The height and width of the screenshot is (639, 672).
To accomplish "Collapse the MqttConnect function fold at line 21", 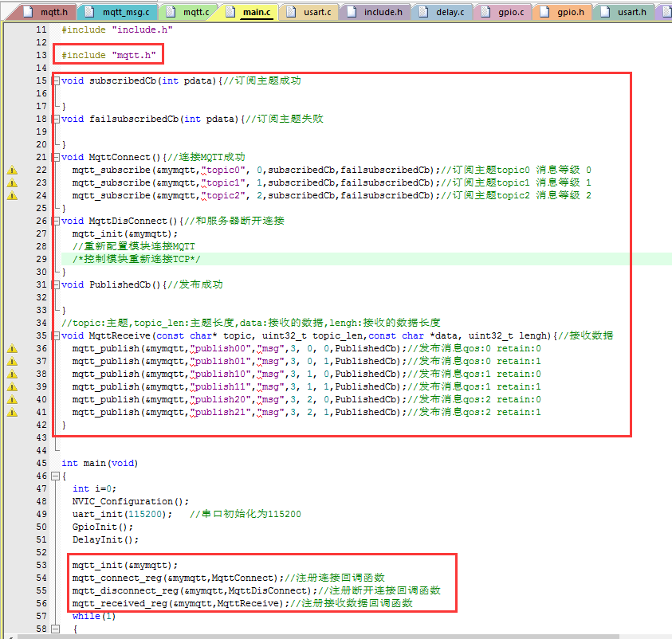I will click(x=56, y=157).
